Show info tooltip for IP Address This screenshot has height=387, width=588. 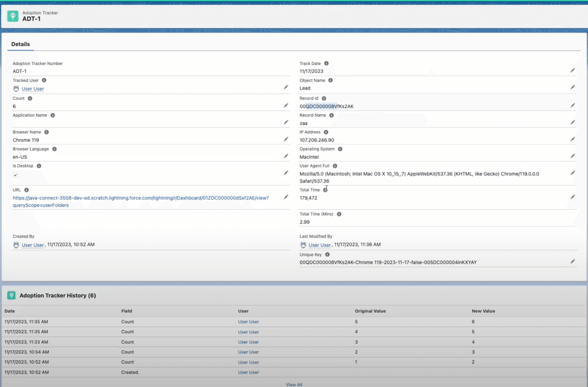[x=326, y=132]
